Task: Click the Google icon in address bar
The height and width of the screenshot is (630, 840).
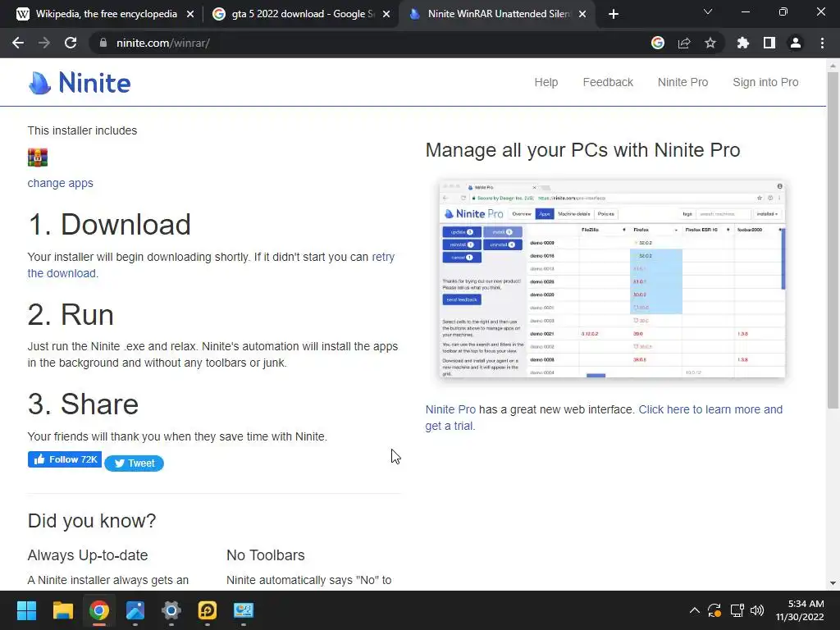Action: coord(658,43)
